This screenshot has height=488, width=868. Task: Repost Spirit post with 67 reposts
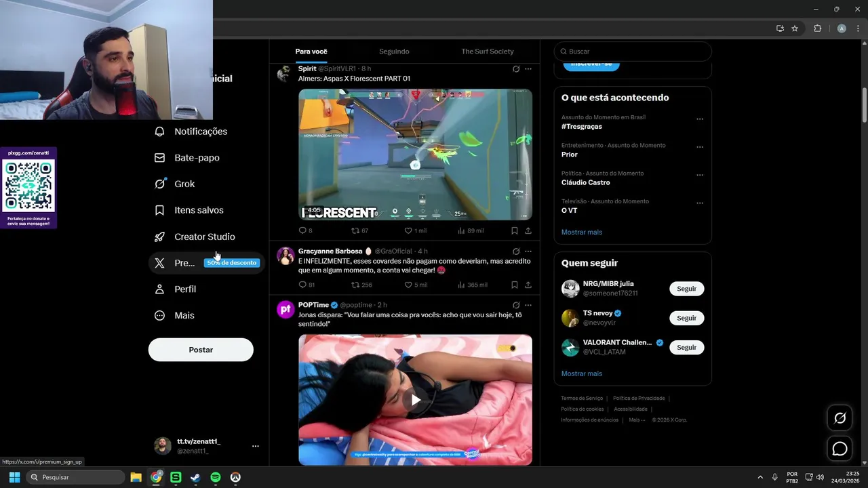coord(360,230)
